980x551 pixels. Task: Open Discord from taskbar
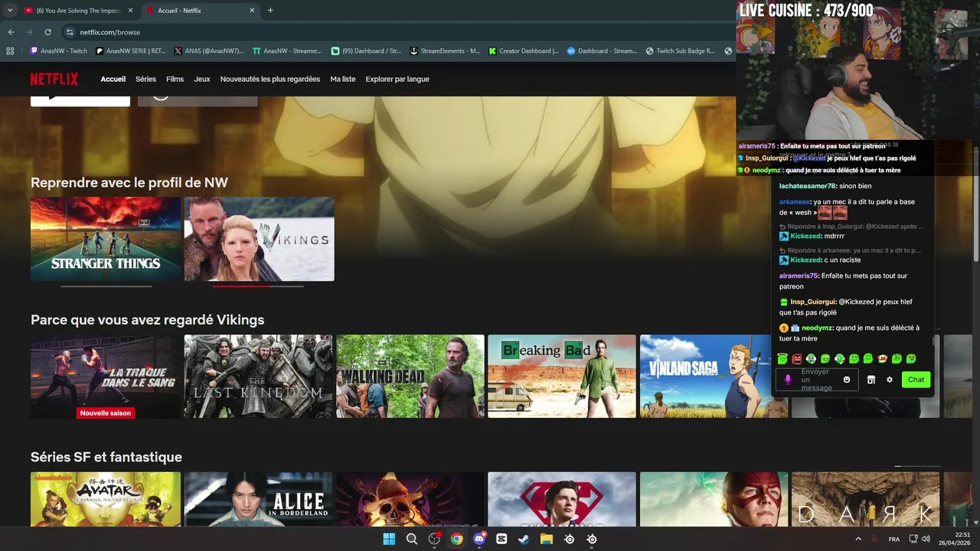click(479, 539)
